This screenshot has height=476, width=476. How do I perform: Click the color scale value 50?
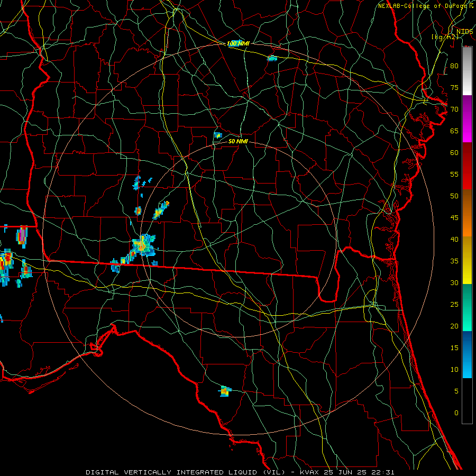click(454, 196)
